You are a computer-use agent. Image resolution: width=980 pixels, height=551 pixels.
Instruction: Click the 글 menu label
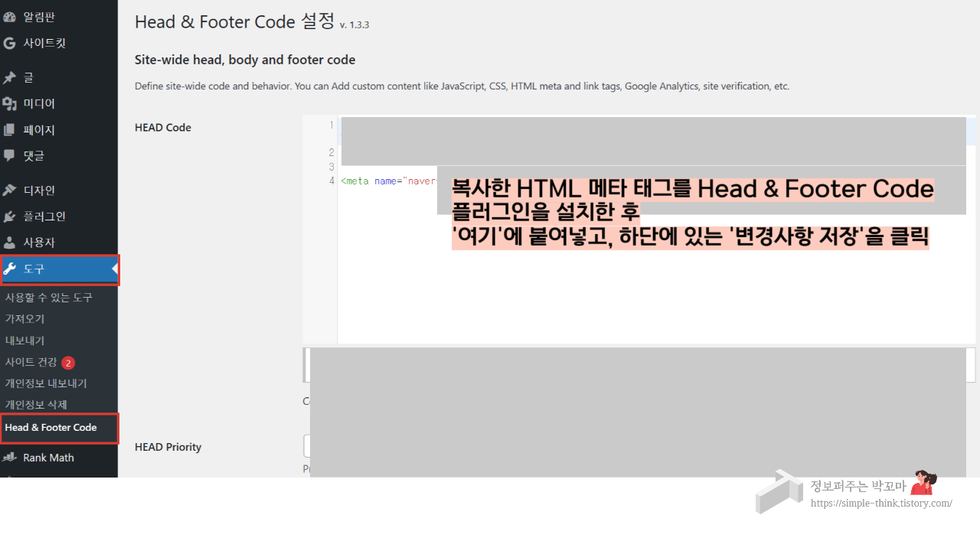pos(28,77)
